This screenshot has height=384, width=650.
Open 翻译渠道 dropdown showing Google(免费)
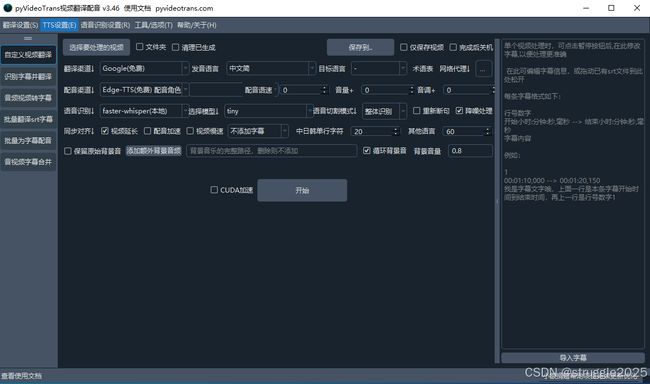coord(144,68)
